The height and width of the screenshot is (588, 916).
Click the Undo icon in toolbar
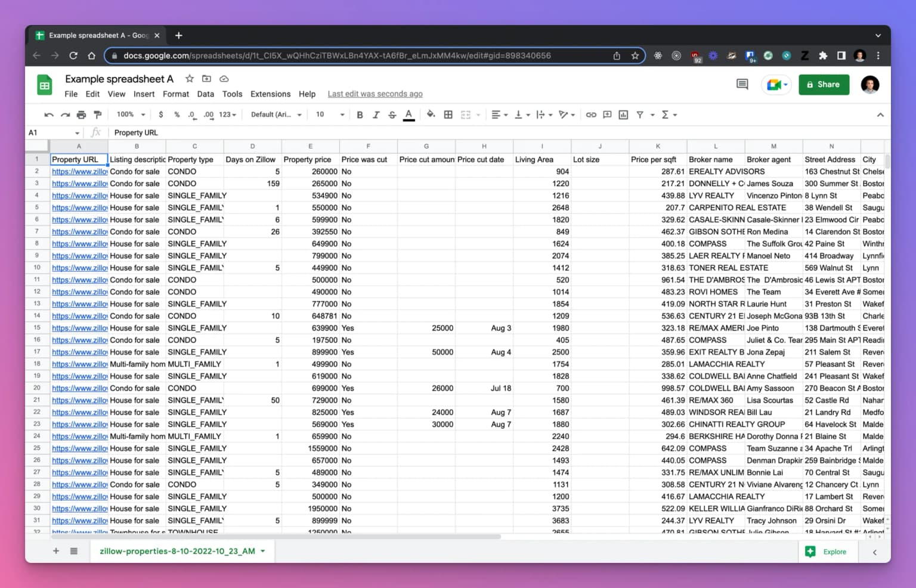pyautogui.click(x=49, y=114)
